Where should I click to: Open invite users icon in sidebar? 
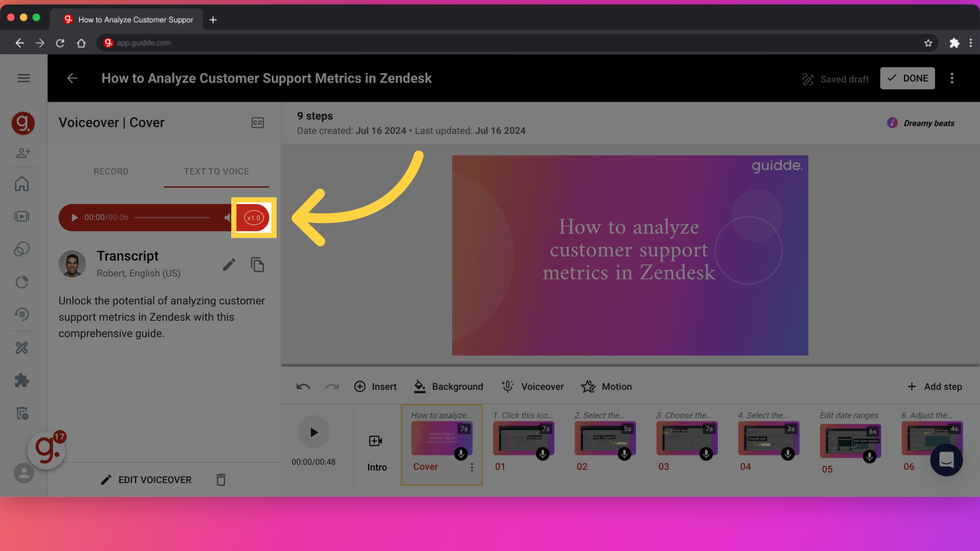(23, 153)
